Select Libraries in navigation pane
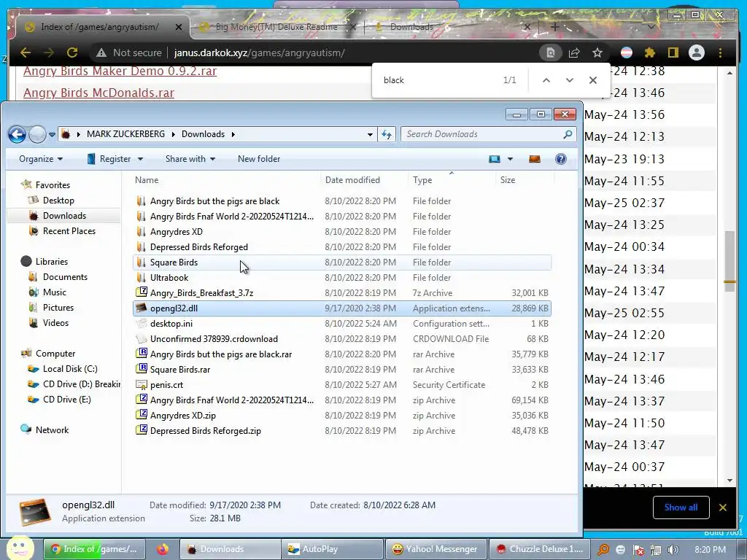Image resolution: width=747 pixels, height=560 pixels. pyautogui.click(x=52, y=262)
